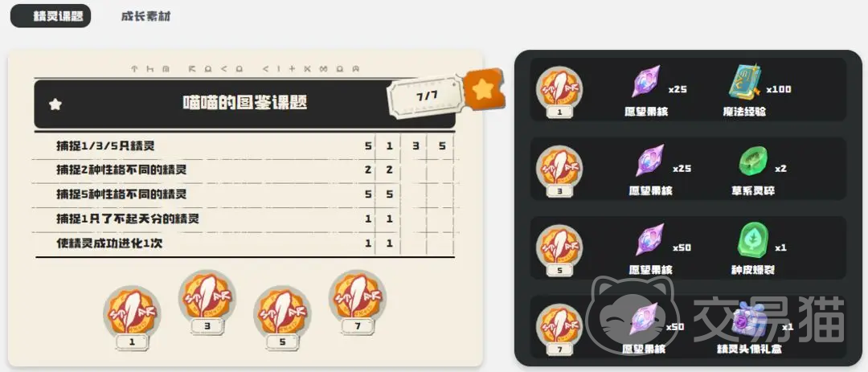
Task: Click the 使精灵成功进化1次 task row
Action: (244, 243)
